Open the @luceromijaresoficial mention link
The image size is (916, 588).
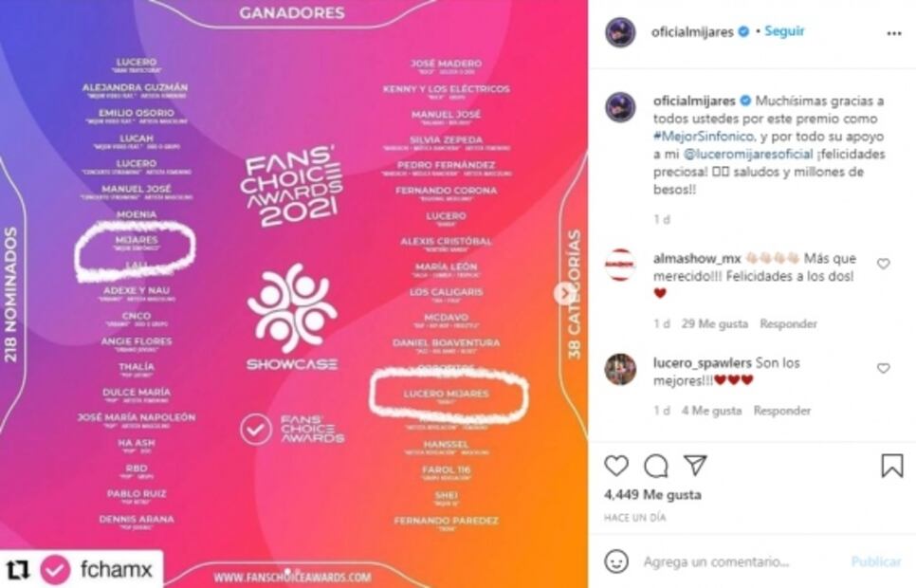[748, 155]
